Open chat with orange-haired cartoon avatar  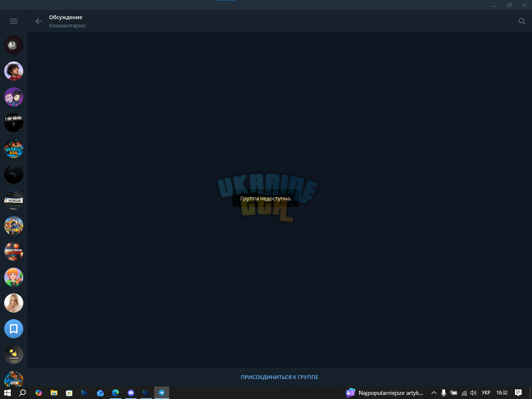click(x=14, y=277)
